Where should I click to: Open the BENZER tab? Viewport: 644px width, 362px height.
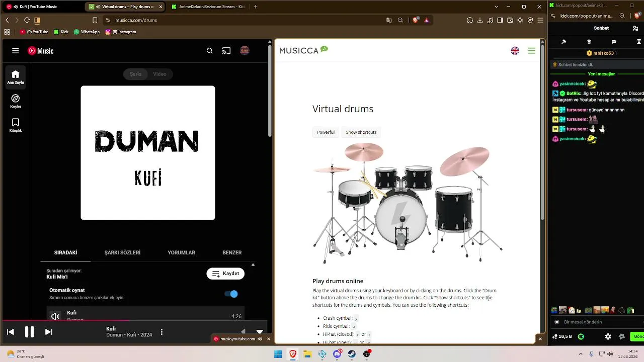tap(232, 253)
